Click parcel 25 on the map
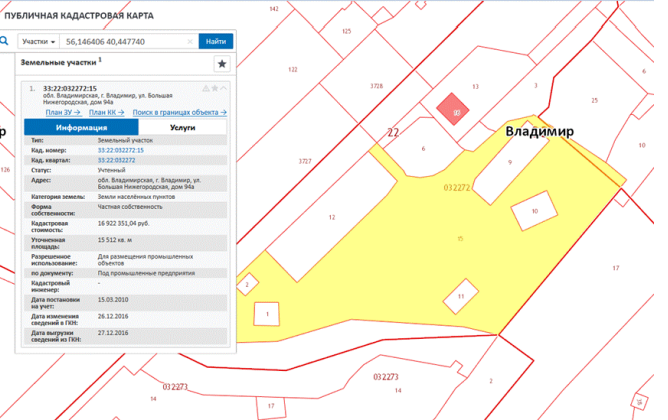 [594, 101]
